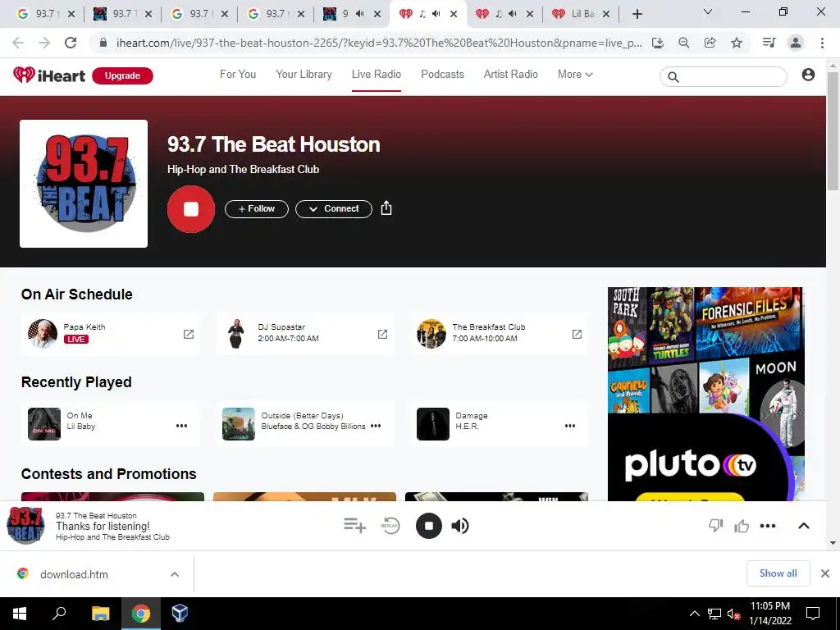Screen dimensions: 840x630
Task: Expand the Connect dropdown
Action: pyautogui.click(x=334, y=209)
